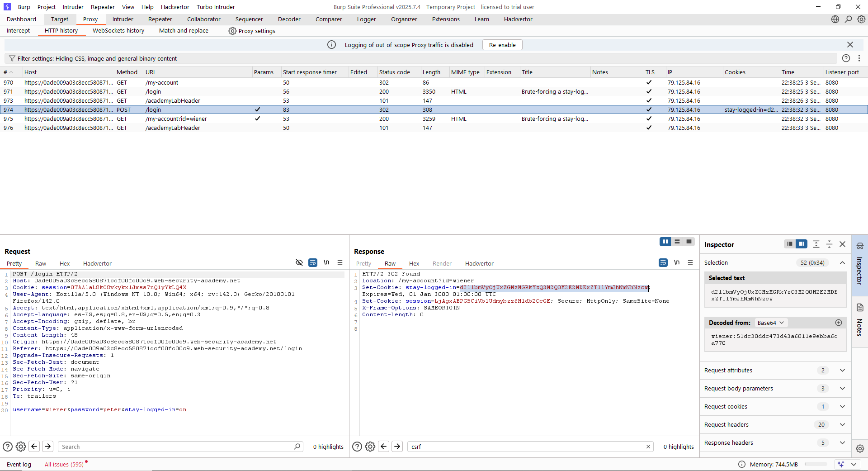868x471 pixels.
Task: Switch to the Repeater tab
Action: [x=160, y=19]
